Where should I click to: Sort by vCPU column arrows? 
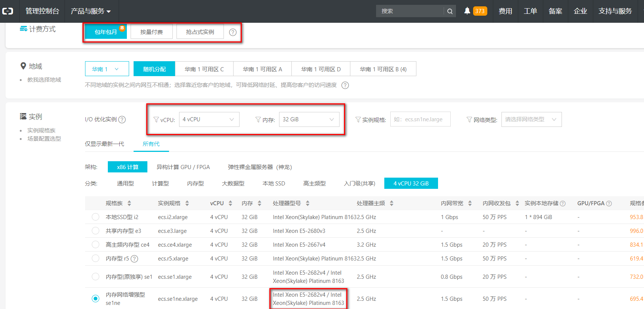(x=231, y=203)
